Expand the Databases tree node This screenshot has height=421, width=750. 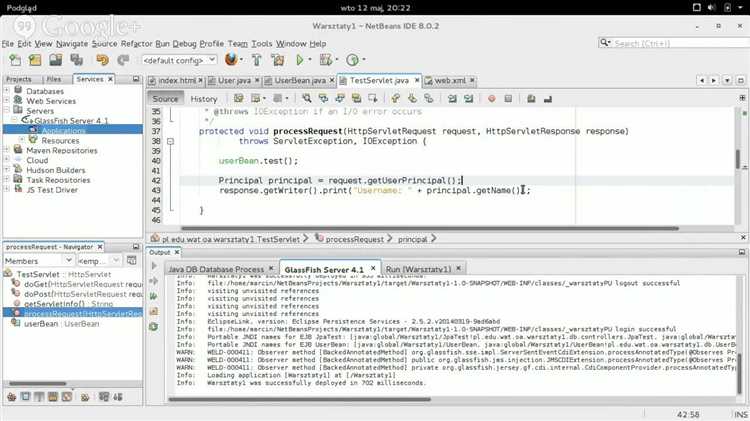[x=8, y=91]
